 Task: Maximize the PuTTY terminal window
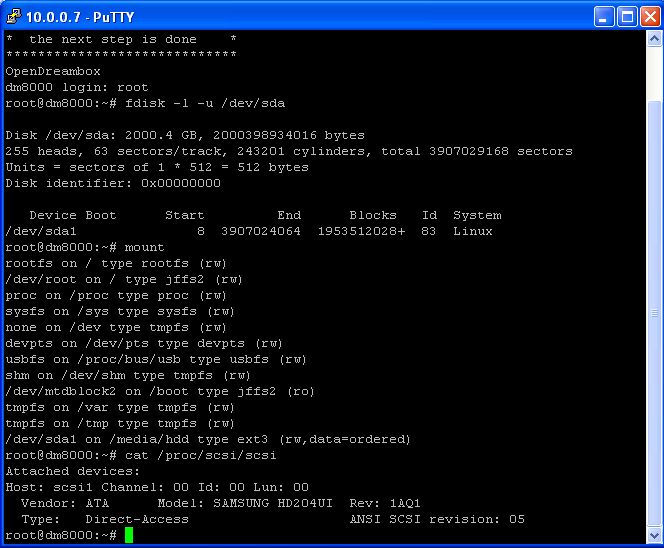(625, 16)
